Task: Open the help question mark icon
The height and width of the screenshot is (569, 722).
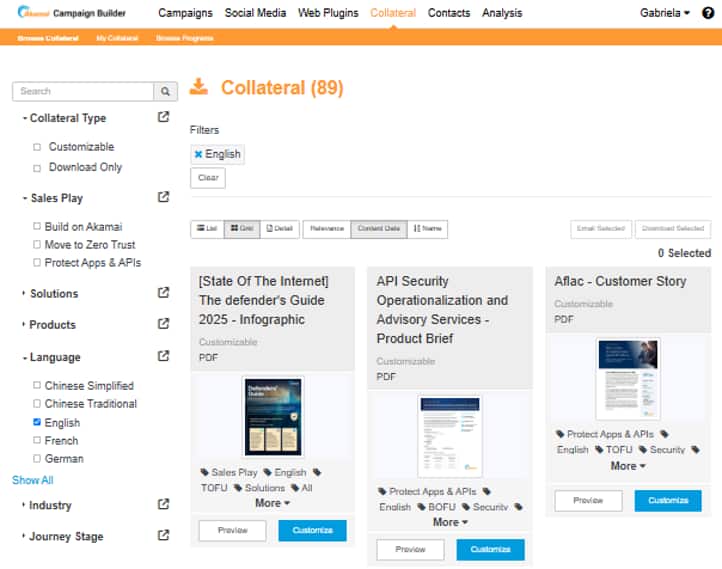Action: (x=708, y=13)
